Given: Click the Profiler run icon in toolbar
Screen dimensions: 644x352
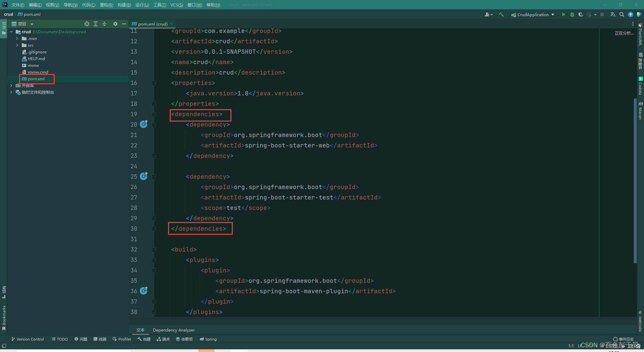Looking at the screenshot, I should point(589,14).
